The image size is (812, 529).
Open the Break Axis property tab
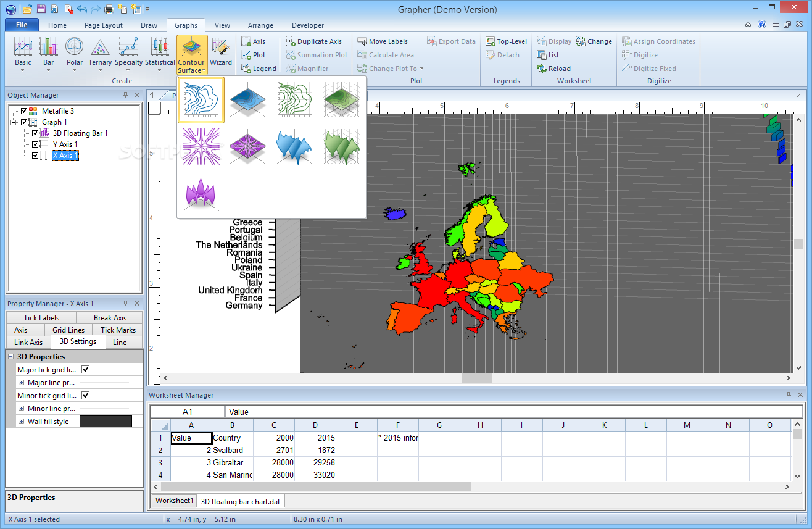pos(110,318)
